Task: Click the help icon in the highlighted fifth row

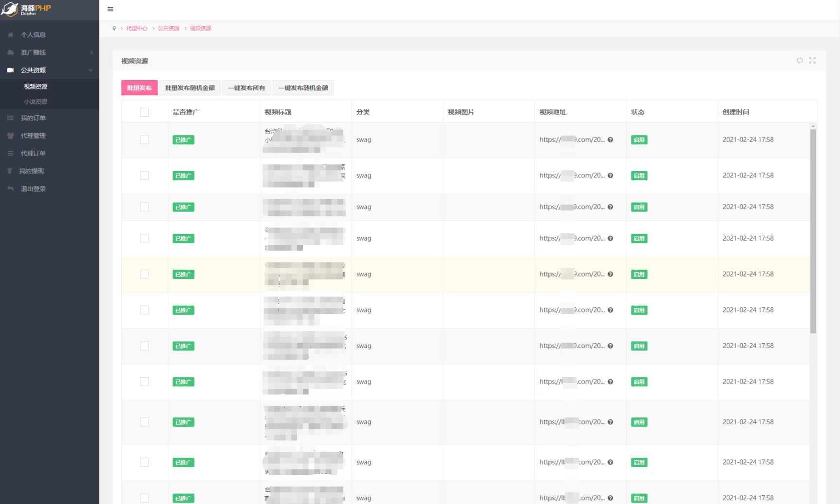Action: point(611,274)
